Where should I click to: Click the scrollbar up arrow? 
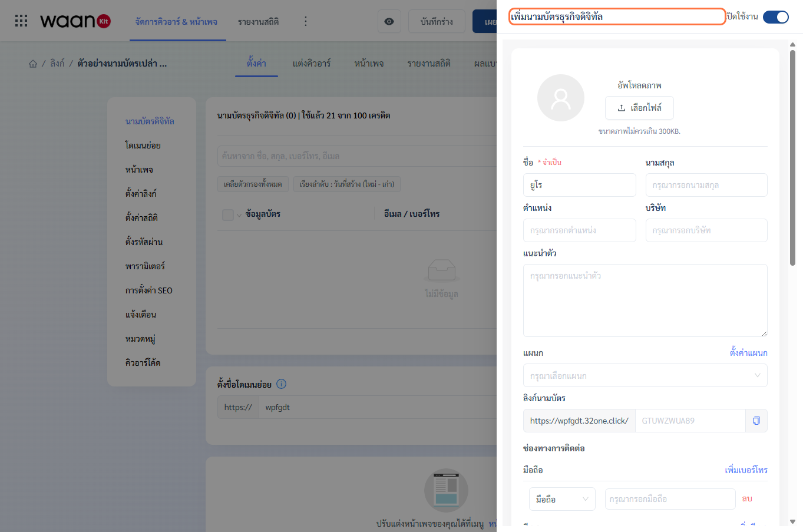[792, 44]
